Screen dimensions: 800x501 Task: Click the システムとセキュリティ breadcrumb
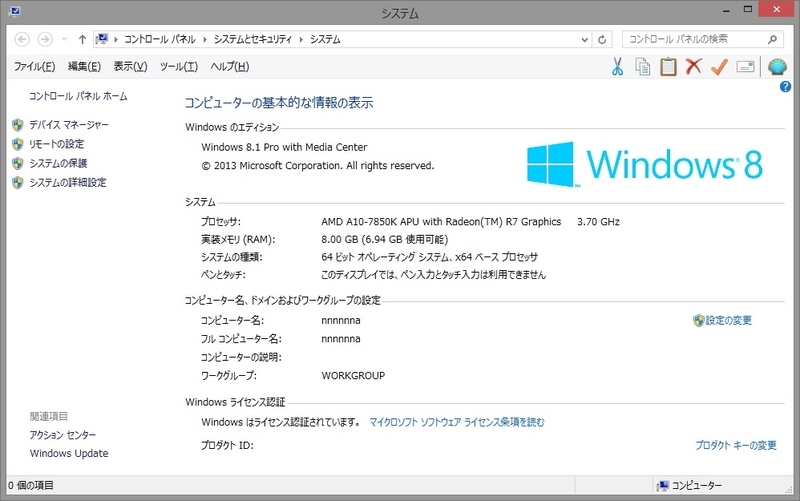coord(253,39)
